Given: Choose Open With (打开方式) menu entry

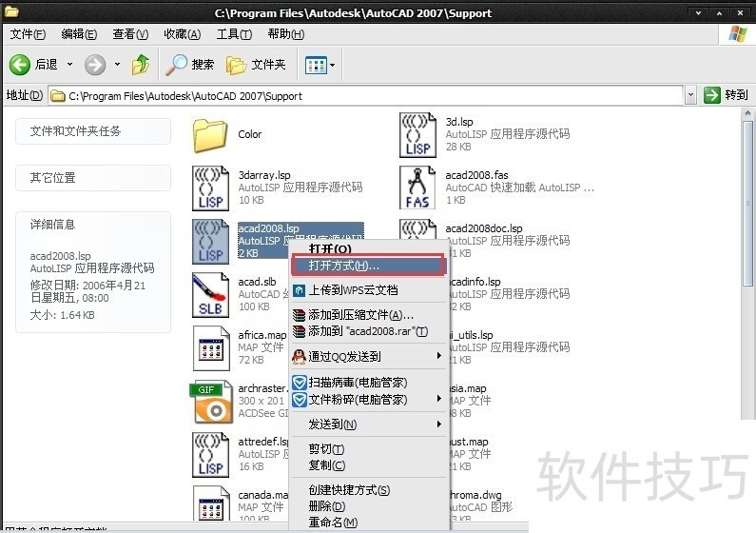Looking at the screenshot, I should (369, 266).
